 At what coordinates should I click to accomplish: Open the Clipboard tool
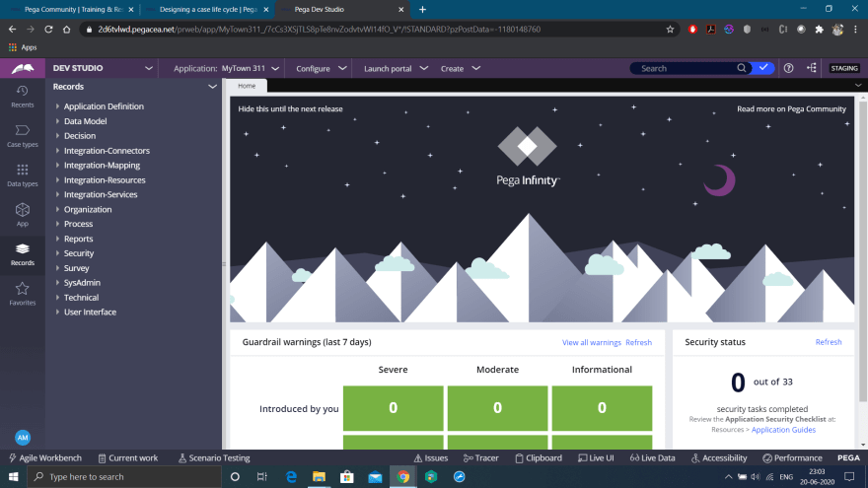539,458
